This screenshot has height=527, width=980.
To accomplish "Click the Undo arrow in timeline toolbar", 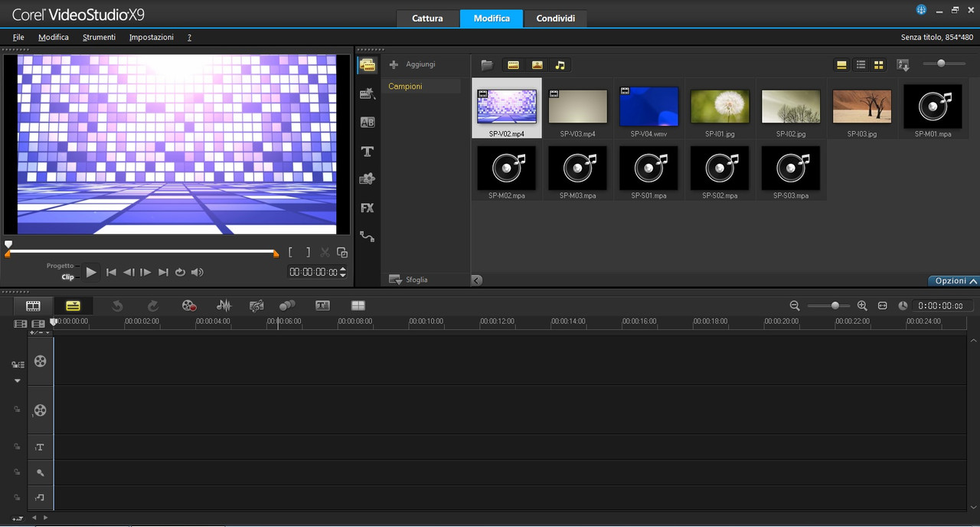I will click(x=117, y=306).
